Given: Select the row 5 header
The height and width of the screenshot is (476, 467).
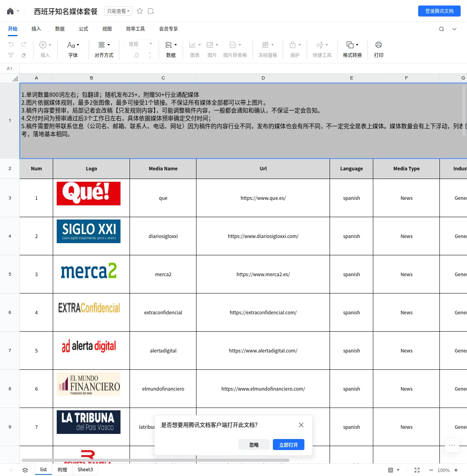Looking at the screenshot, I should (10, 274).
